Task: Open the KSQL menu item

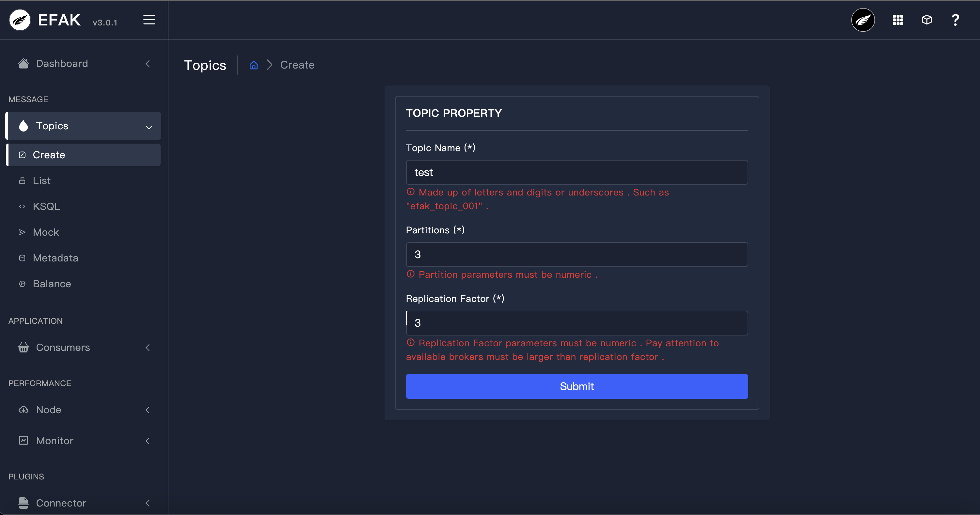Action: pos(46,207)
